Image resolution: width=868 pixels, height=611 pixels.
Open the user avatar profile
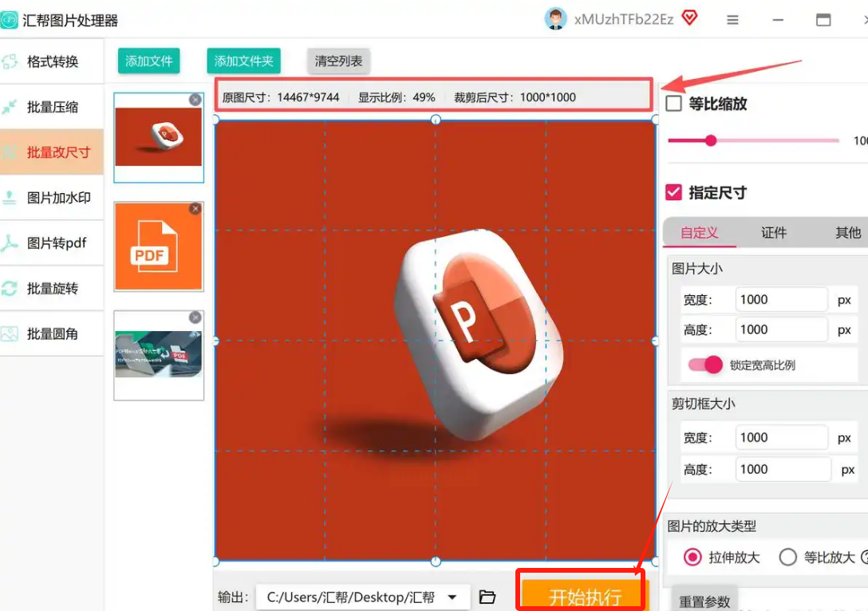pyautogui.click(x=555, y=19)
